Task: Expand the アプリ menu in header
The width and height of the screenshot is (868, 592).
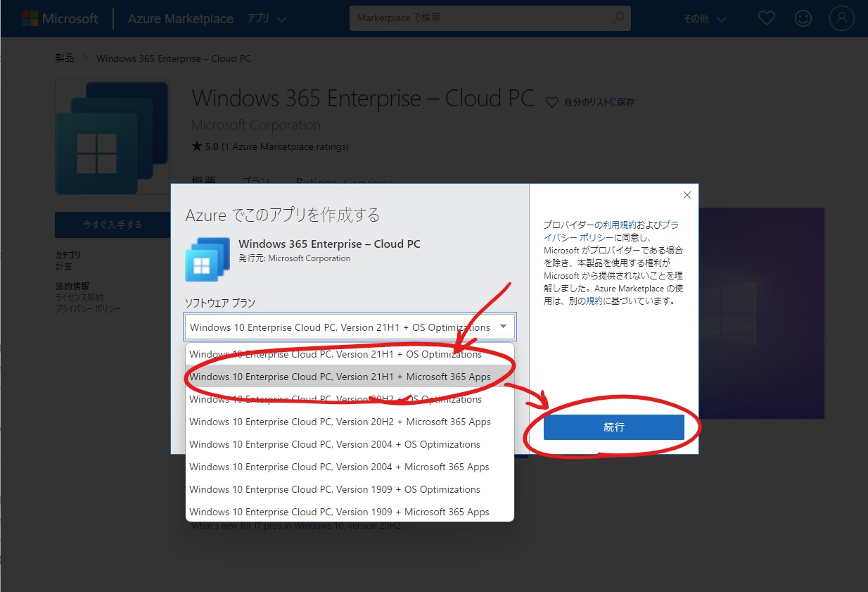Action: click(x=267, y=19)
